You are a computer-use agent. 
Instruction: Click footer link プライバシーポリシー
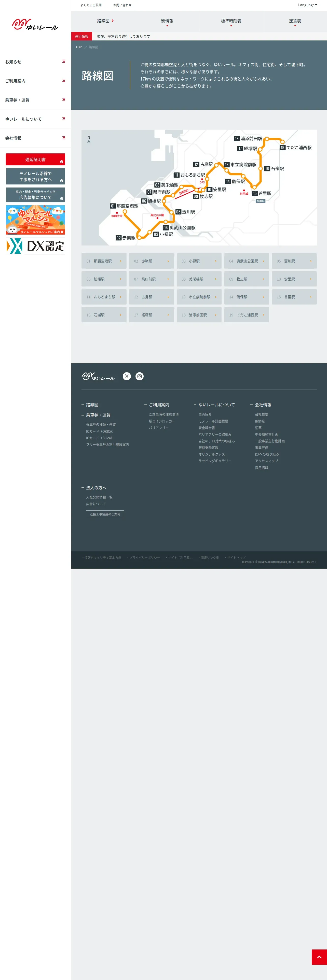tap(144, 558)
